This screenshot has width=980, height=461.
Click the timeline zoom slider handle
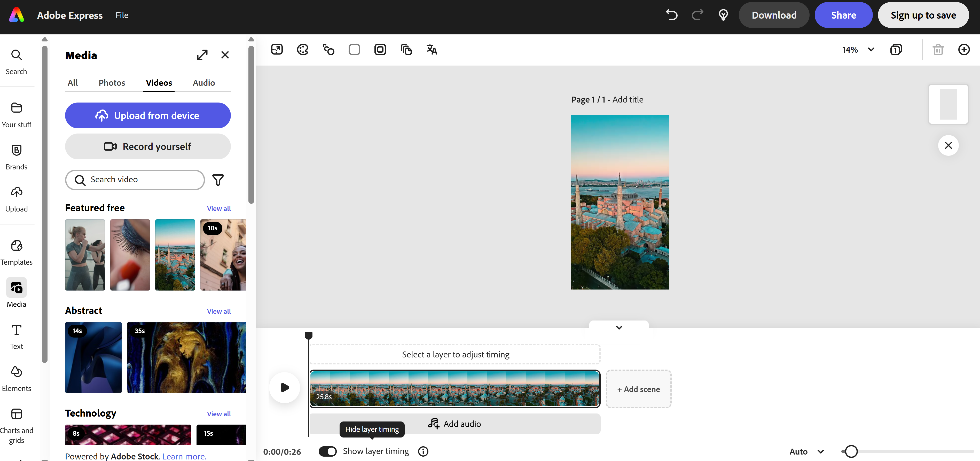click(851, 451)
